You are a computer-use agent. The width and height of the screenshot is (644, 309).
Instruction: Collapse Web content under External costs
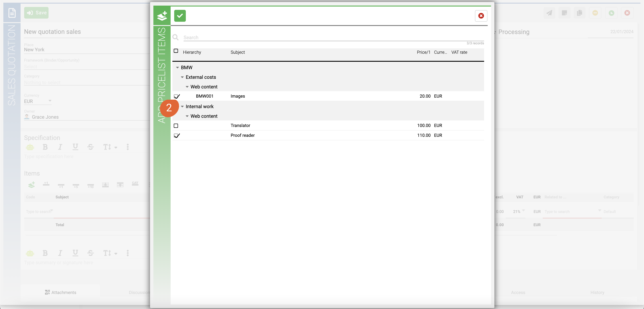187,87
